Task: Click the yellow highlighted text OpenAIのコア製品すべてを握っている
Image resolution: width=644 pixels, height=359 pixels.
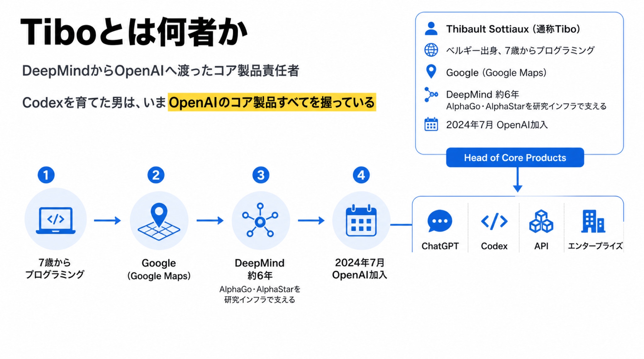Action: point(272,102)
